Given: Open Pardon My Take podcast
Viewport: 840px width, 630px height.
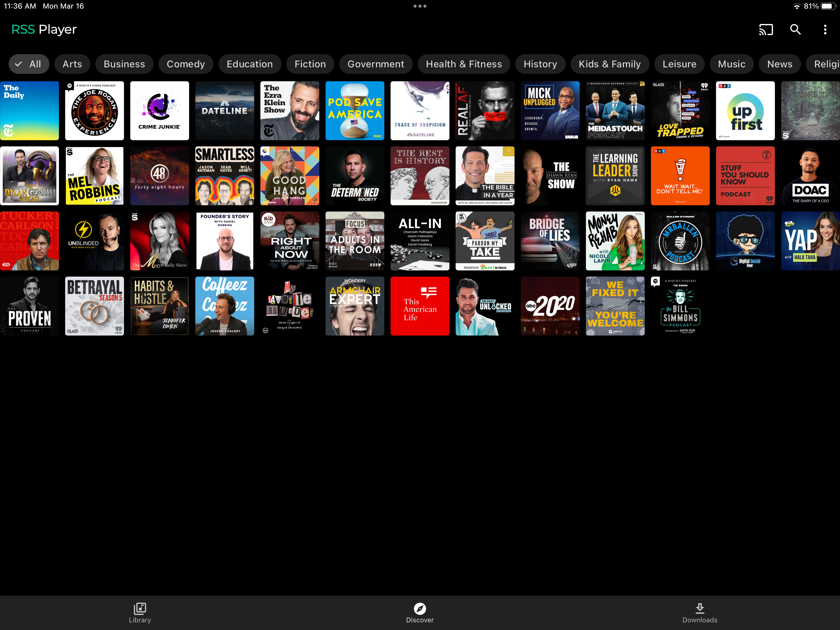Looking at the screenshot, I should click(485, 241).
